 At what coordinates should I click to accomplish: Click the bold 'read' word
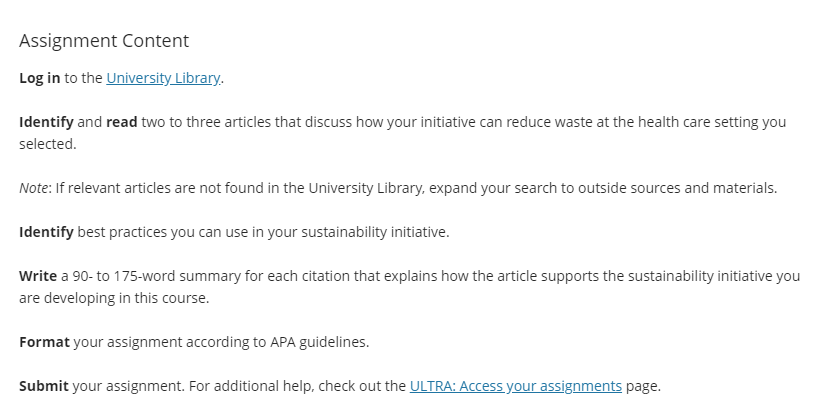[x=122, y=122]
